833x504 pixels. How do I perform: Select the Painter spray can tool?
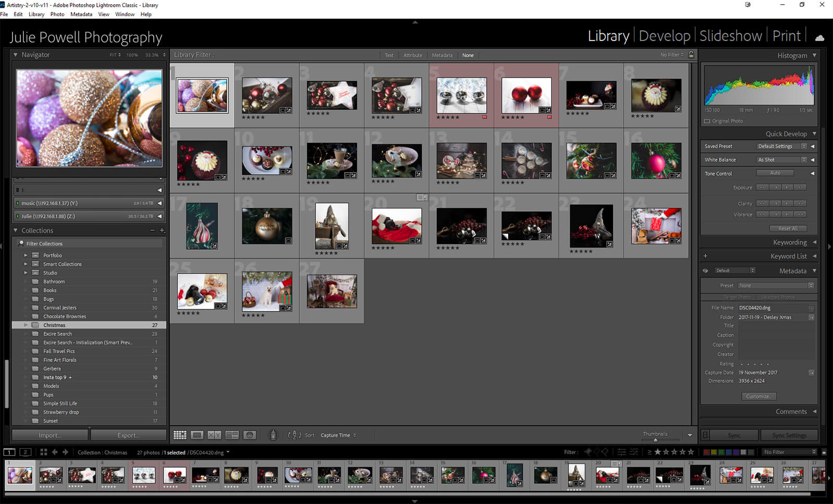(x=273, y=435)
